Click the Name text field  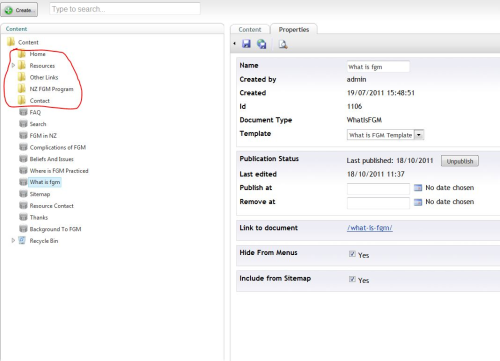coord(378,67)
